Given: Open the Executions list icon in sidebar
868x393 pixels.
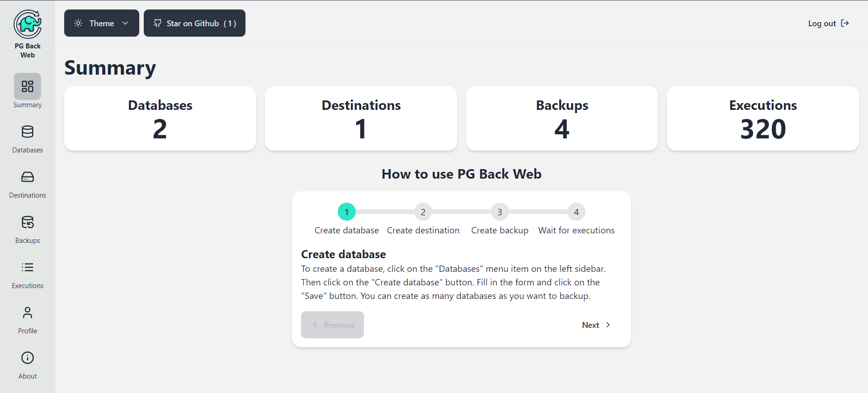Looking at the screenshot, I should click(28, 267).
